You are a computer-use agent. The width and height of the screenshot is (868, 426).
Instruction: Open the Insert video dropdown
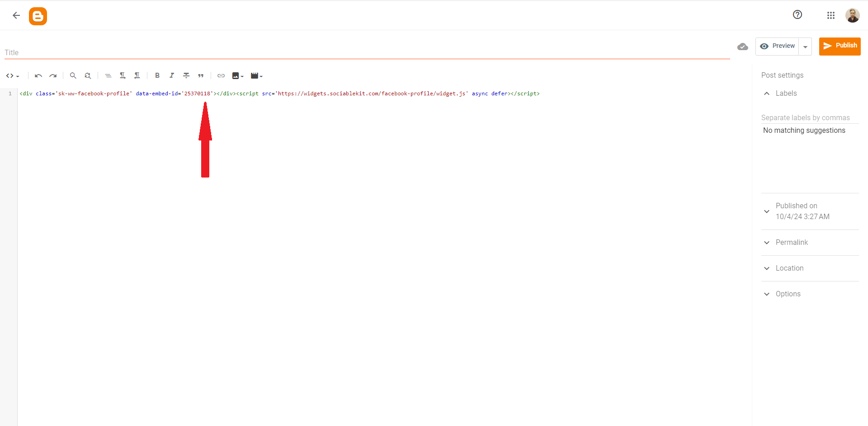(x=256, y=76)
